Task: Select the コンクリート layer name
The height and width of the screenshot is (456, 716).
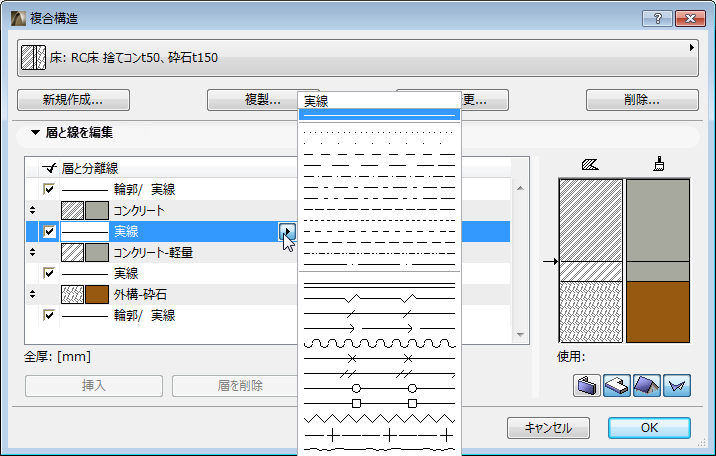Action: (x=139, y=210)
